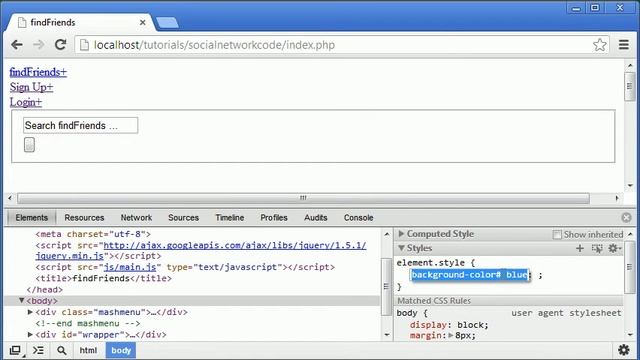Reload the page with refresh icon
The image size is (640, 360).
click(x=60, y=44)
